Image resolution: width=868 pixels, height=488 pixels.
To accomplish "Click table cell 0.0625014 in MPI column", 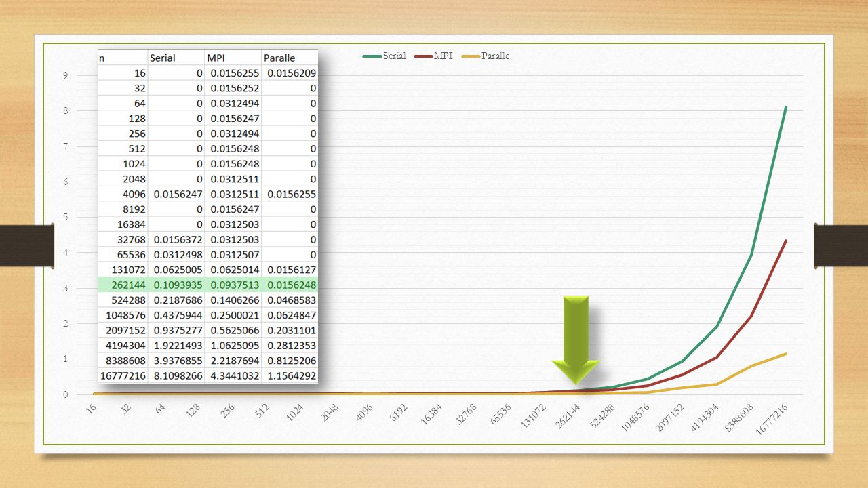I will pos(235,270).
